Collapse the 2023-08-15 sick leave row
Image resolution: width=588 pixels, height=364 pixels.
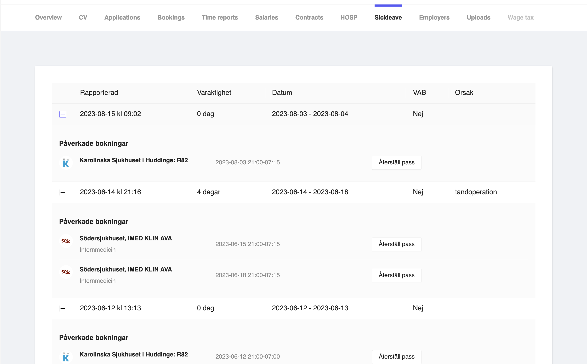(63, 114)
